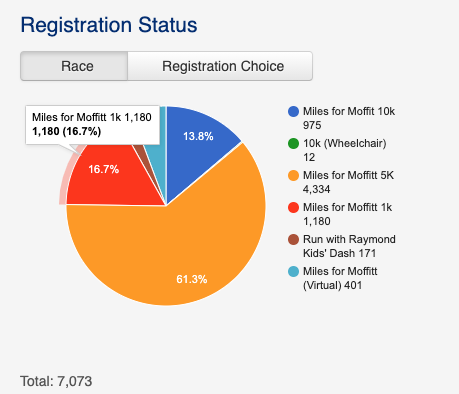Click the Miles for Moffitt (Virtual) legend label
The height and width of the screenshot is (394, 459).
[340, 278]
